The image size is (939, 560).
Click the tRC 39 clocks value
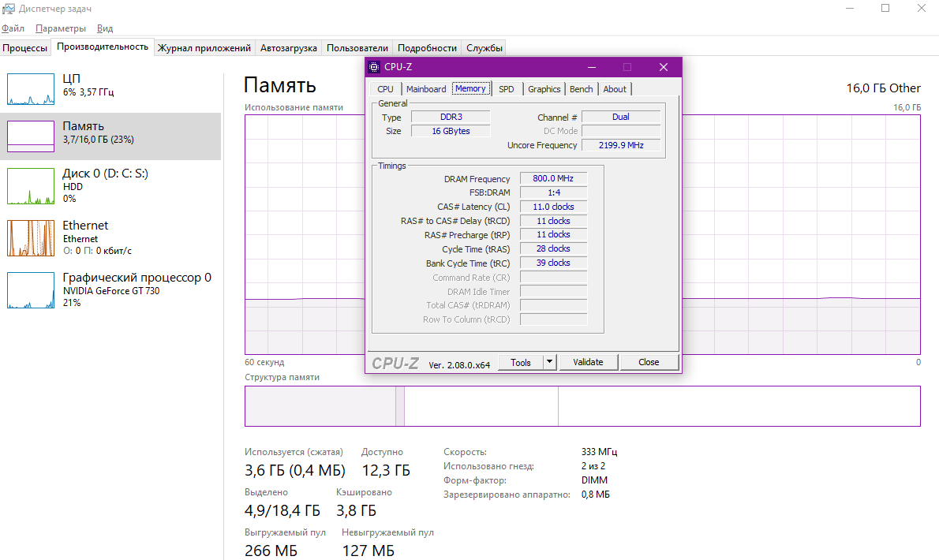tap(553, 263)
